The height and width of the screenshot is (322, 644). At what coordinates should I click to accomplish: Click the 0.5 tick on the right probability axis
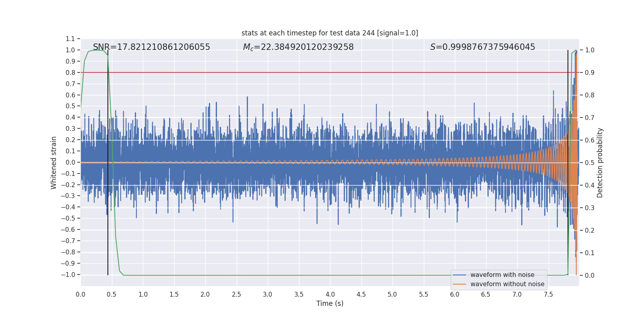tap(590, 163)
